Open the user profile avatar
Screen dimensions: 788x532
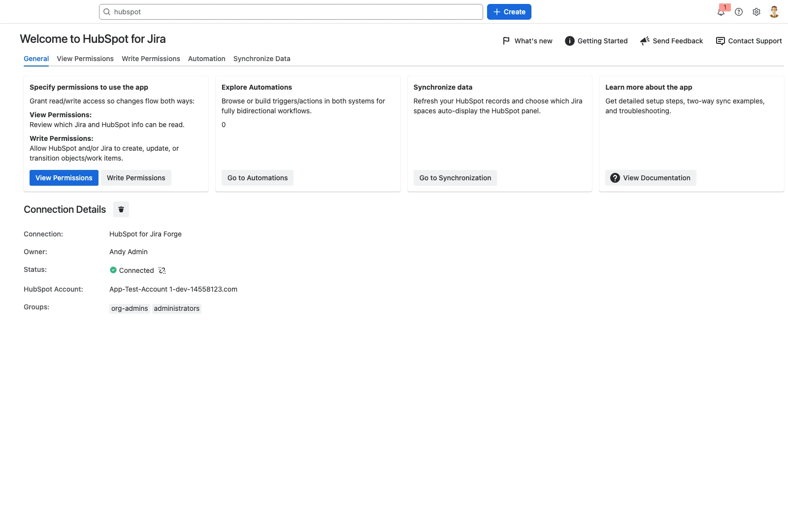pyautogui.click(x=774, y=12)
